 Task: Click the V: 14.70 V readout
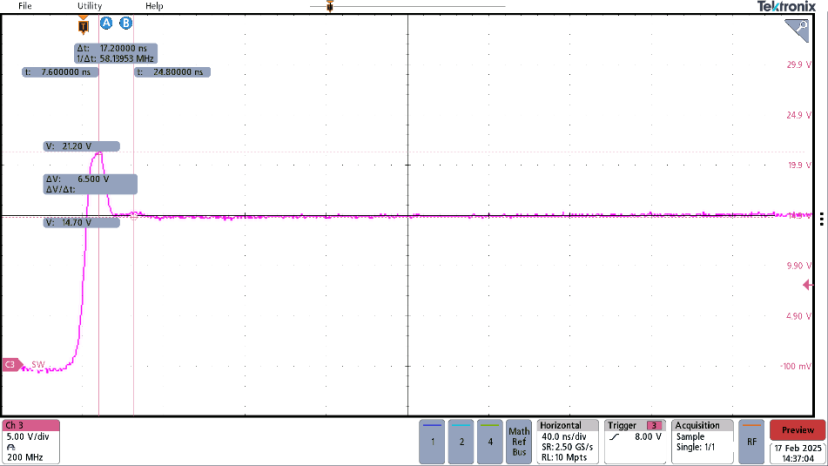(x=81, y=222)
